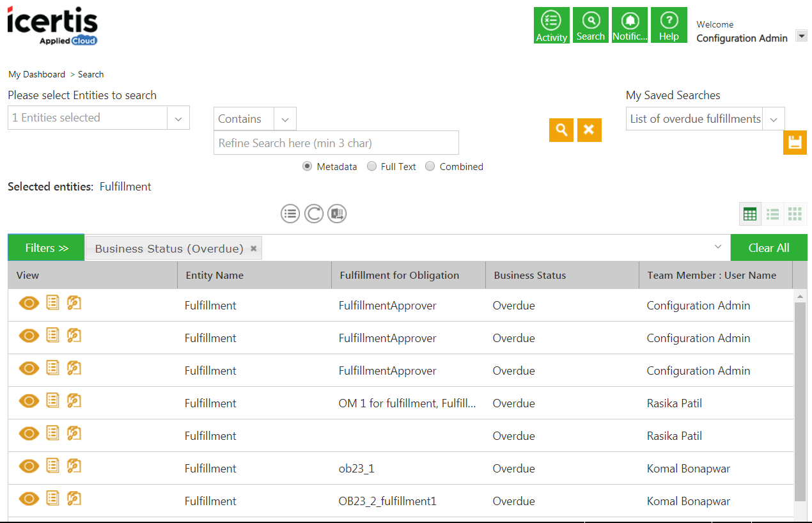
Task: Click the save search floppy disk icon
Action: 795,143
